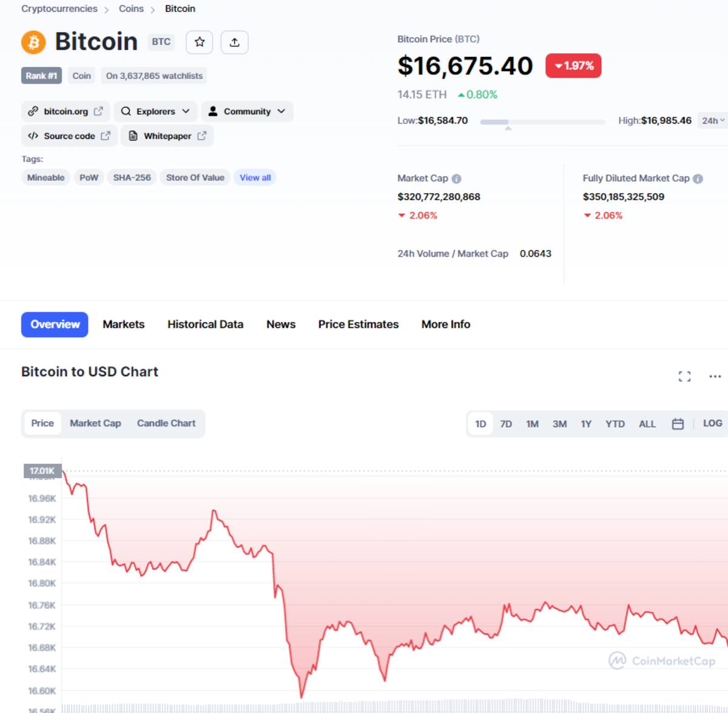Toggle LOG scale on the chart

click(712, 423)
